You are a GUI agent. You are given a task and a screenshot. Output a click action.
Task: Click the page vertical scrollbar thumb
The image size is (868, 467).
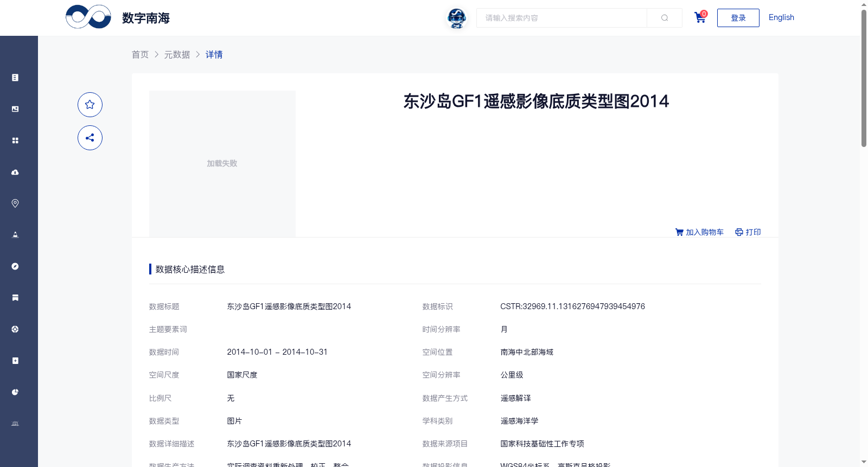[864, 78]
